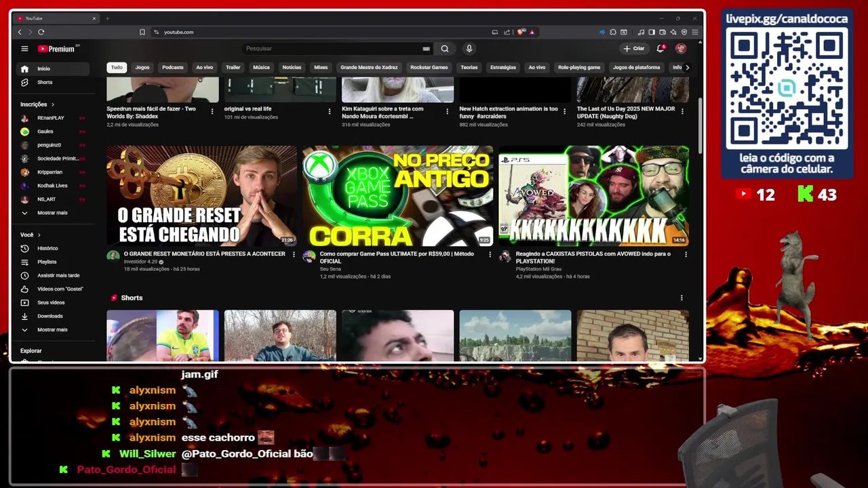Open a new browser tab
The image size is (868, 488).
point(107,18)
